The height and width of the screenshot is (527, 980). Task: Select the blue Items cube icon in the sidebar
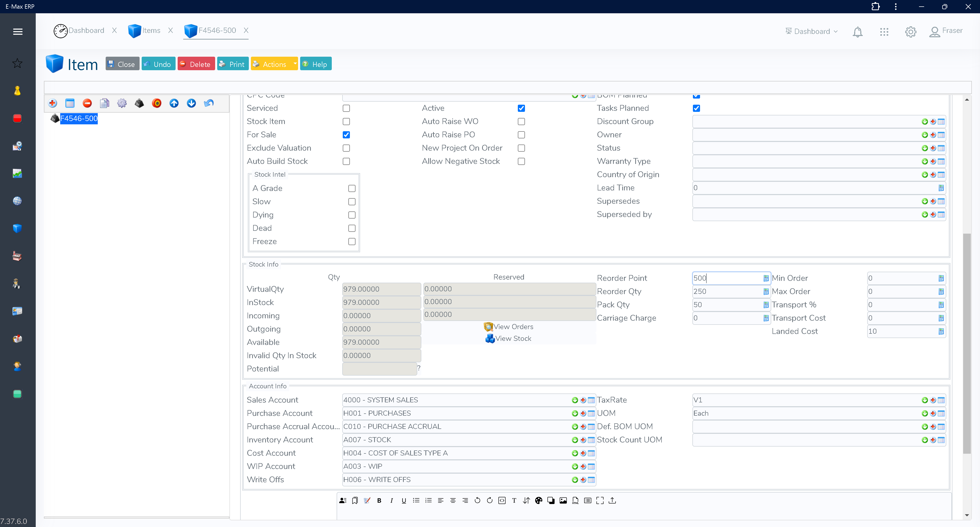click(18, 229)
